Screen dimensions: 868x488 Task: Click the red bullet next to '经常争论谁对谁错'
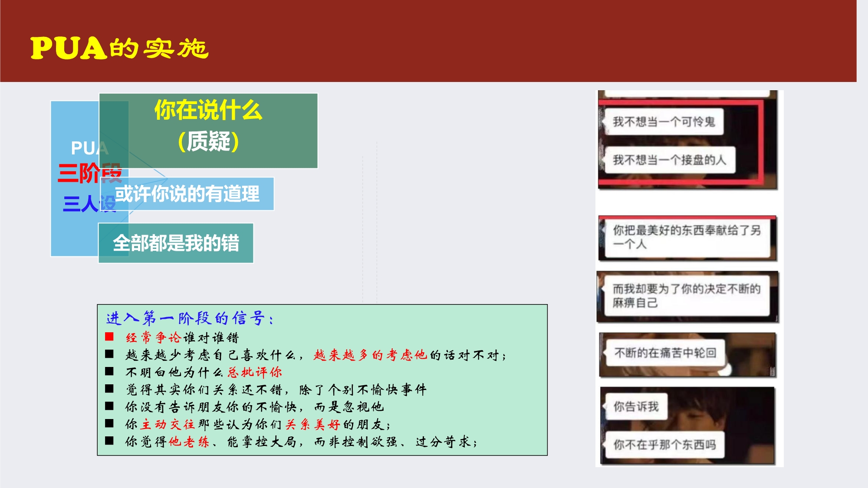(109, 337)
